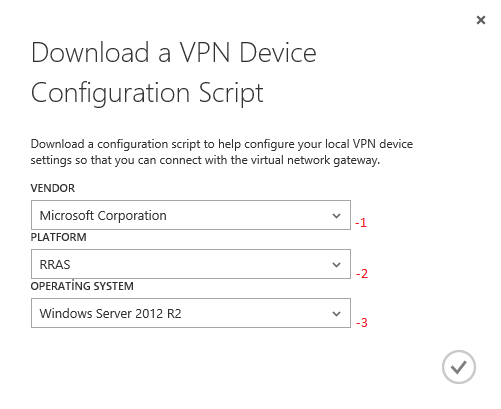Viewport: 501px width, 409px height.
Task: Expand the Vendor dropdown chevron arrow
Action: (336, 216)
